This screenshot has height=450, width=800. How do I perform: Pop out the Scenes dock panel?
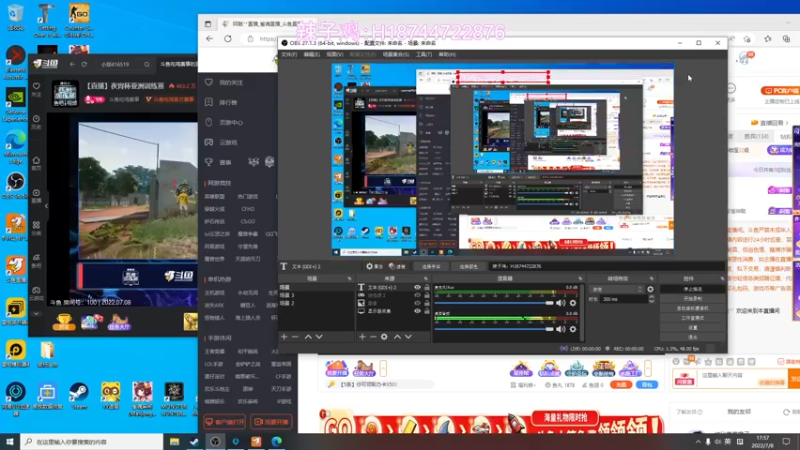[x=349, y=279]
